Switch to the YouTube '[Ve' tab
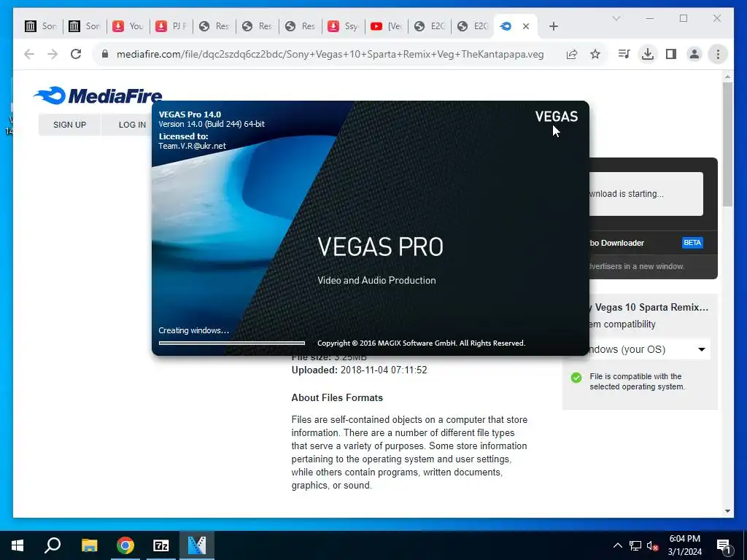 387,26
